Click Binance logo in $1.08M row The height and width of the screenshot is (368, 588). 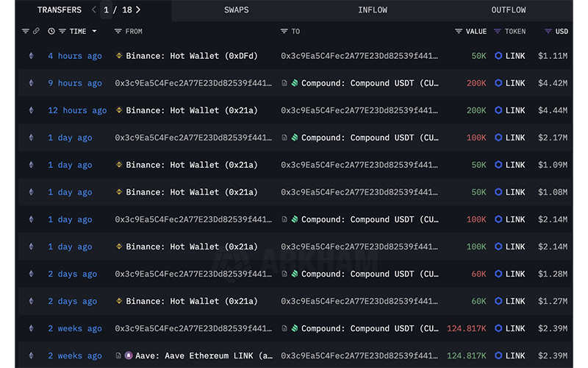coord(119,192)
